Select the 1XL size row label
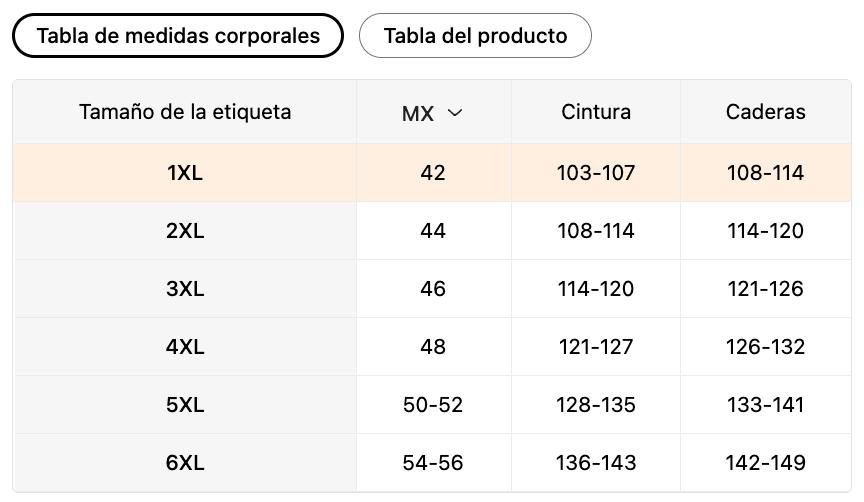The image size is (864, 502). (185, 173)
